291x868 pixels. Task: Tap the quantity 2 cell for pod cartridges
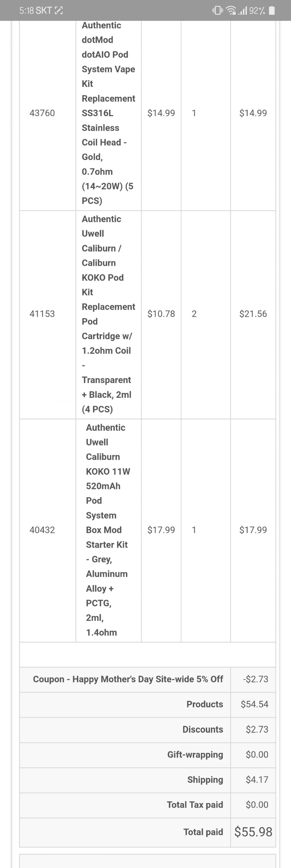[x=194, y=314]
